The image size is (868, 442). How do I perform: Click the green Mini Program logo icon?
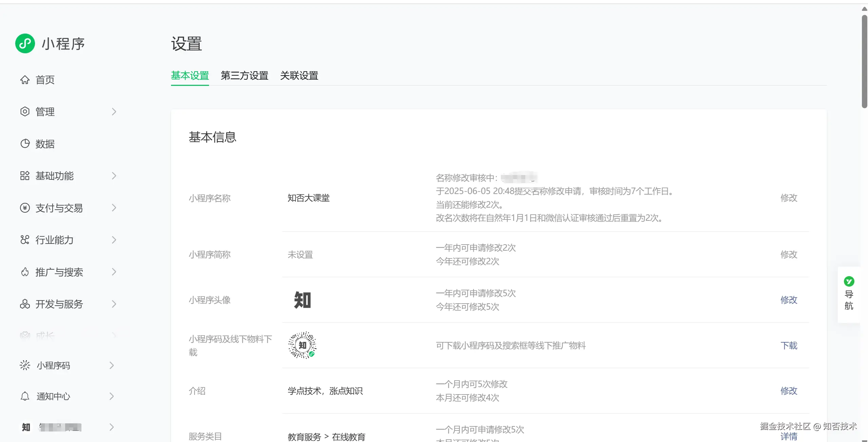25,43
